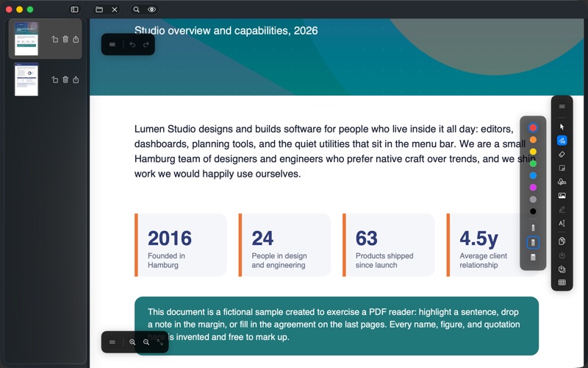Select the second page thumbnail
The width and height of the screenshot is (588, 368).
pos(26,79)
